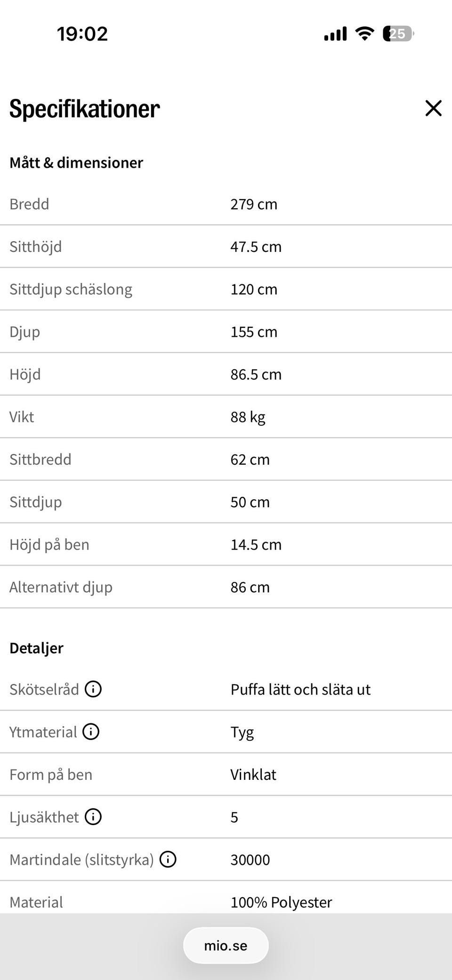Tap the Wi-Fi status icon

[364, 34]
